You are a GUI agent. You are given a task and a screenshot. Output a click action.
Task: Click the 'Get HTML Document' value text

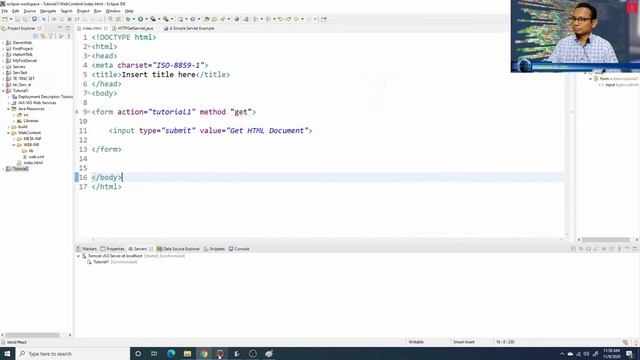(x=267, y=131)
